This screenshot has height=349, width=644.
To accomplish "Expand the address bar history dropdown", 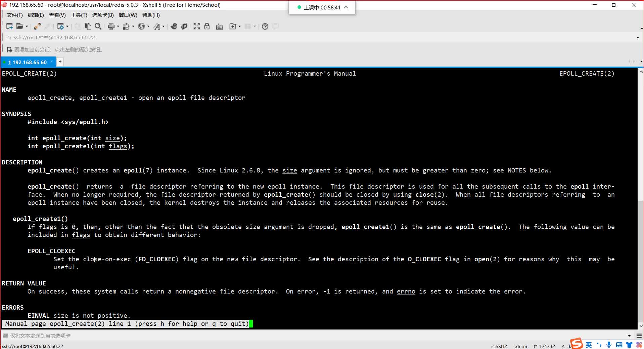I will (638, 37).
